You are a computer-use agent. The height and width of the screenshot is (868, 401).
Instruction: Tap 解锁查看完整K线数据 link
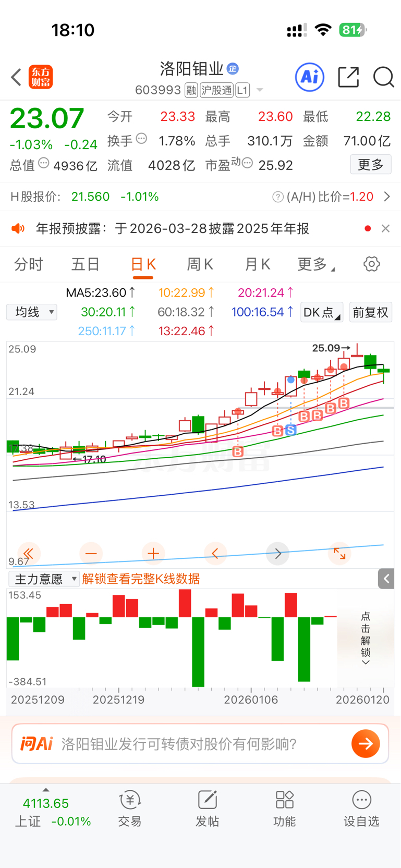(141, 579)
